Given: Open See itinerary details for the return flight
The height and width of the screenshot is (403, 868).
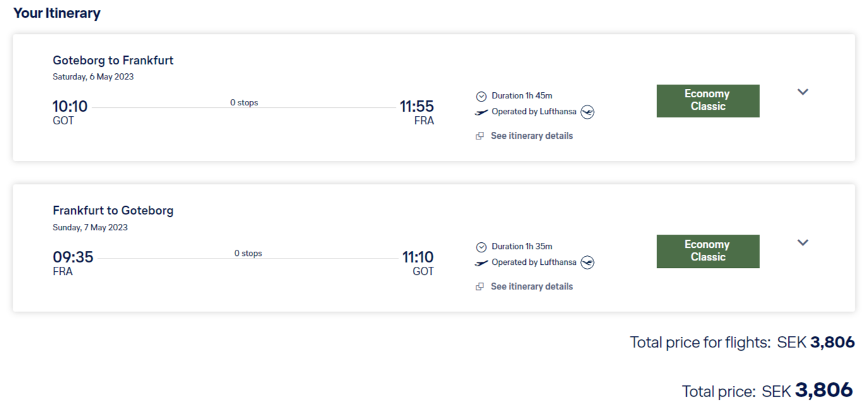Looking at the screenshot, I should [x=532, y=286].
